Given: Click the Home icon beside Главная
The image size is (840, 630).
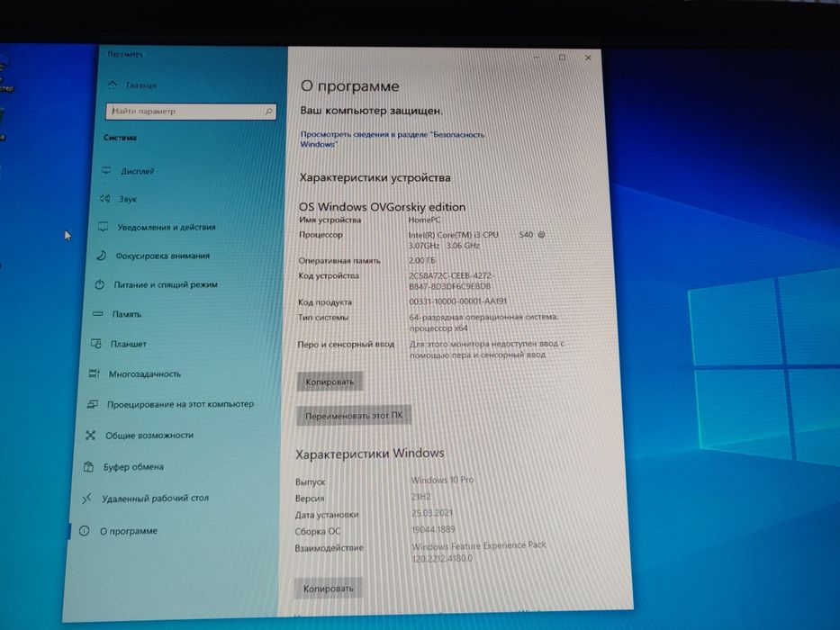Looking at the screenshot, I should pyautogui.click(x=112, y=85).
